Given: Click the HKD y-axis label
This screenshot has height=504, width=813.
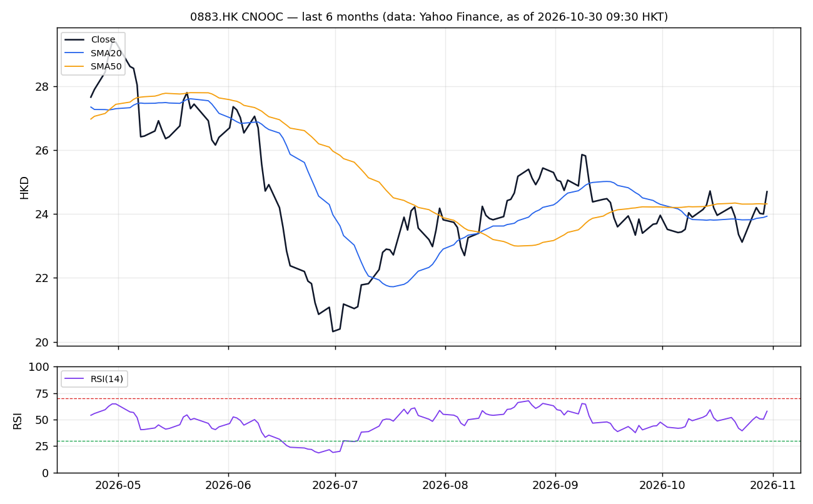Looking at the screenshot, I should click(25, 188).
